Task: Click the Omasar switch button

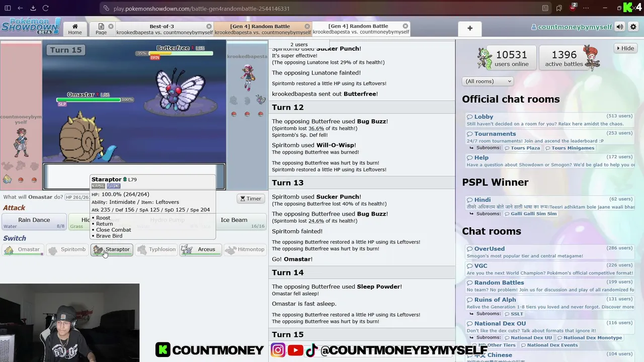Action: tap(23, 249)
